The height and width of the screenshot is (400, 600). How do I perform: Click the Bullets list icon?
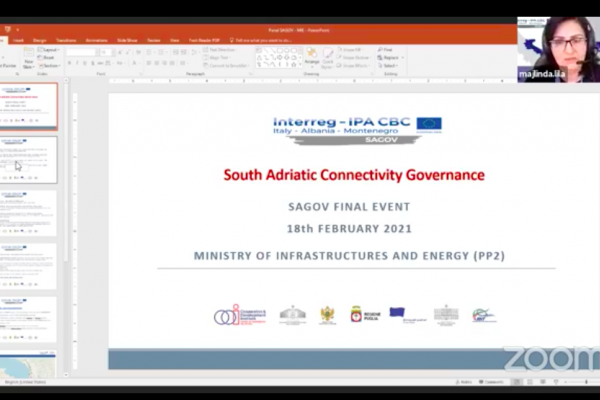149,52
